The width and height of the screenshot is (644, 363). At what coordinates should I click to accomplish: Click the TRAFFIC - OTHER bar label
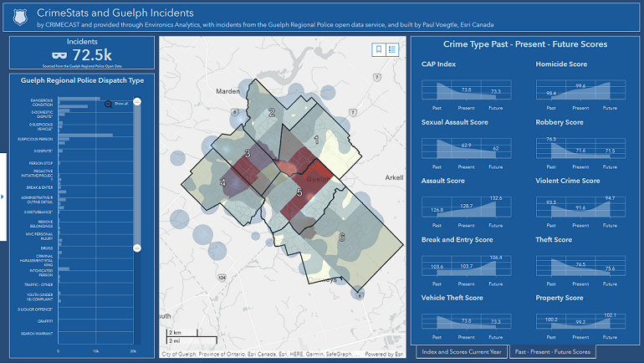[38, 284]
